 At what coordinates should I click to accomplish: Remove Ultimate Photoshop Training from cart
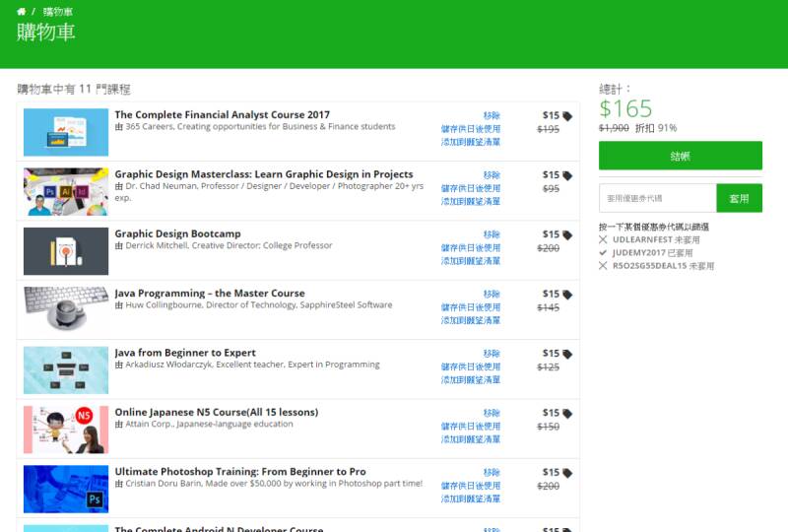click(x=492, y=472)
